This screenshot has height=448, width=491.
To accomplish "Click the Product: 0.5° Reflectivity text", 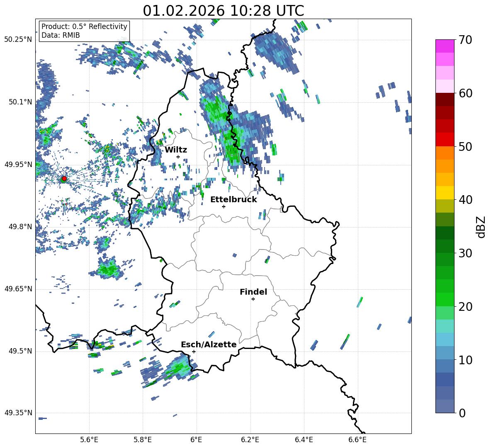I will coord(84,27).
